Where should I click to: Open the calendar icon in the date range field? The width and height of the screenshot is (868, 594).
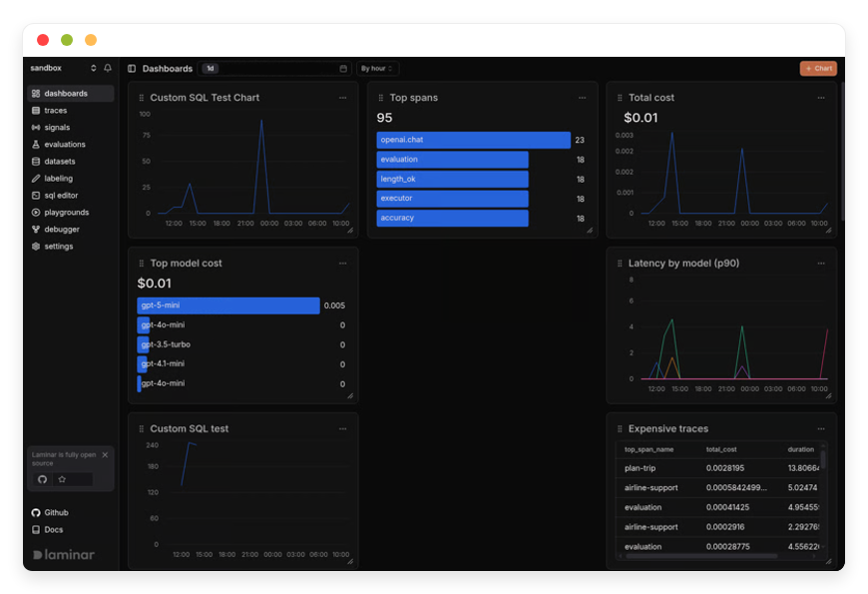click(343, 68)
